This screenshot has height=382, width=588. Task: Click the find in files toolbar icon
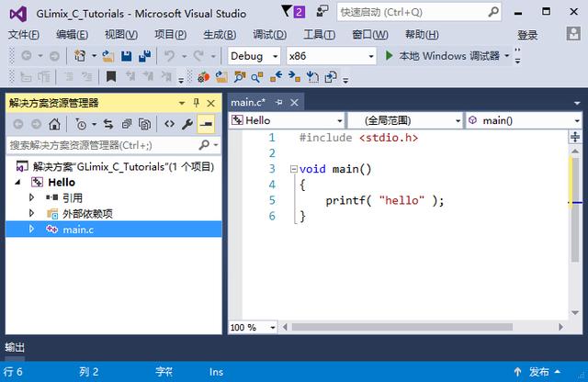239,77
